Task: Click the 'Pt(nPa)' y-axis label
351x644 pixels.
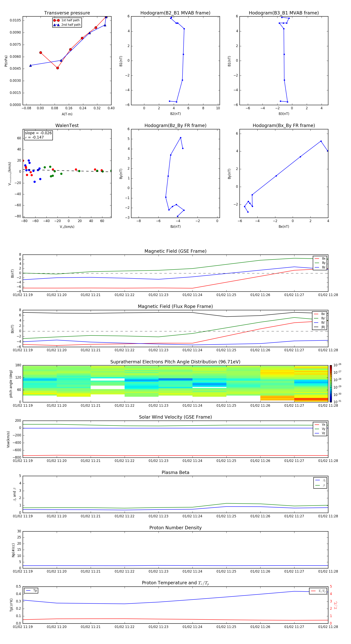Action: pyautogui.click(x=6, y=61)
